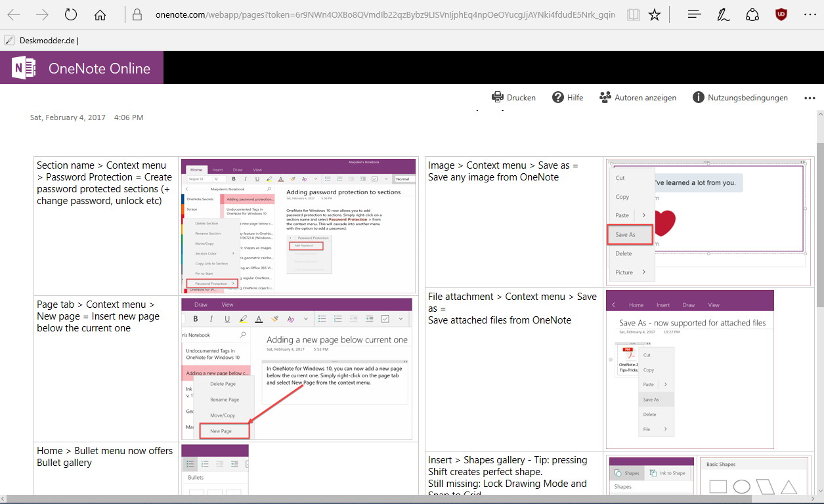Open the Basic Shapes screenshot
This screenshot has width=824, height=504.
pos(753,476)
